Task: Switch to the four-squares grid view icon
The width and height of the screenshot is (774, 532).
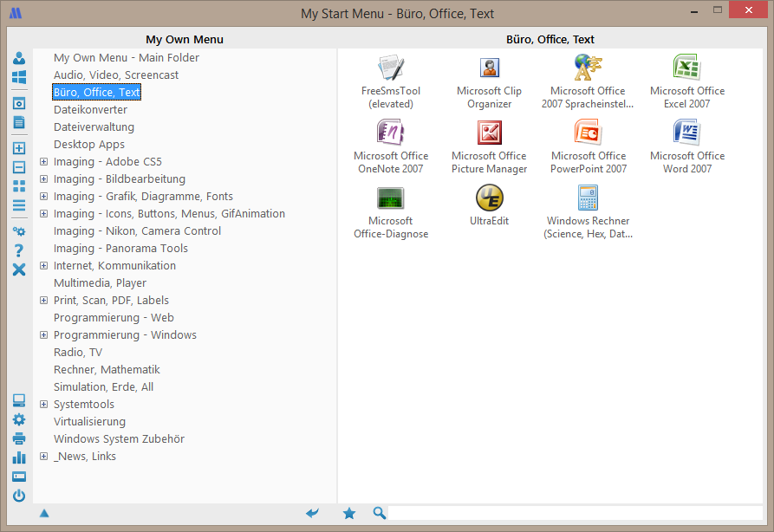Action: click(x=19, y=186)
